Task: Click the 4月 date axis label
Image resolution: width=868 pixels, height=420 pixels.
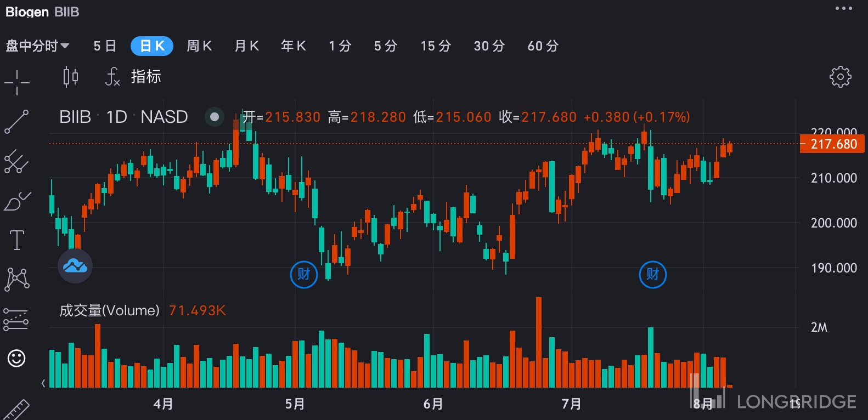Action: [x=163, y=404]
